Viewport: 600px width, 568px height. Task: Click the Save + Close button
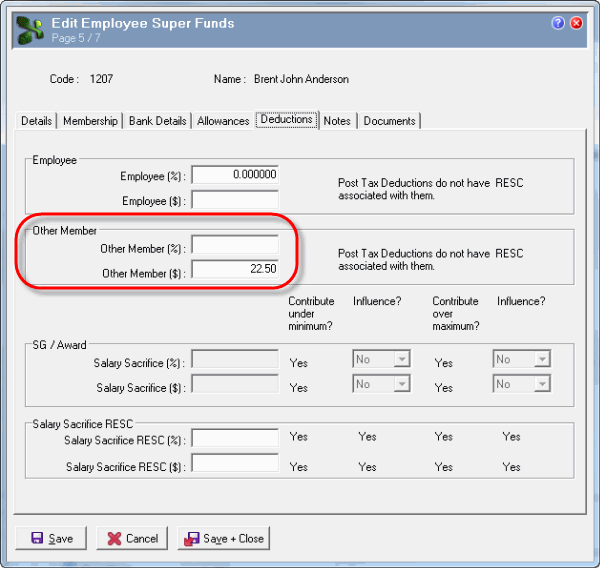tap(223, 538)
